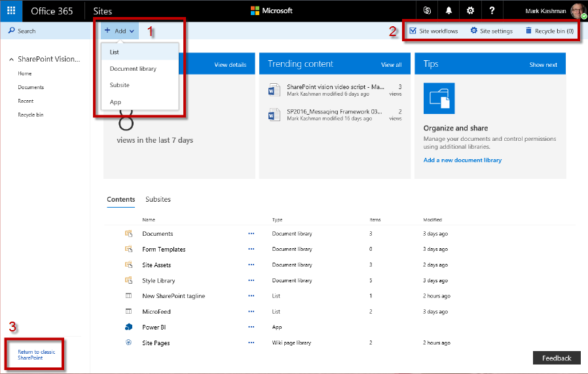Click the Site settings gear icon
588x374 pixels.
474,30
